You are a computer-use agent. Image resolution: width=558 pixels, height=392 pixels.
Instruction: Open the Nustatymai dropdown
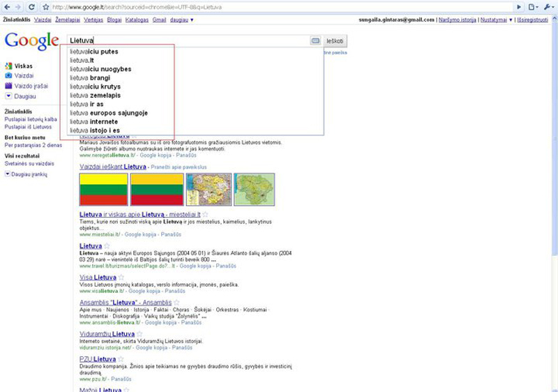click(x=496, y=20)
